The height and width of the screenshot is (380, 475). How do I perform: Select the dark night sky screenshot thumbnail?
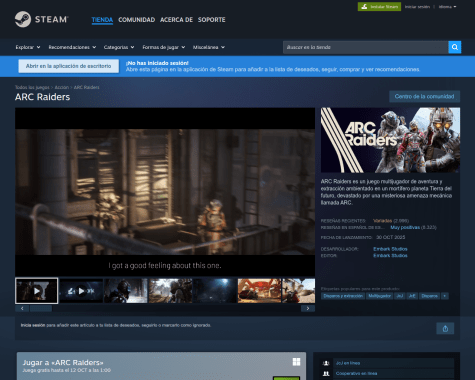point(215,291)
